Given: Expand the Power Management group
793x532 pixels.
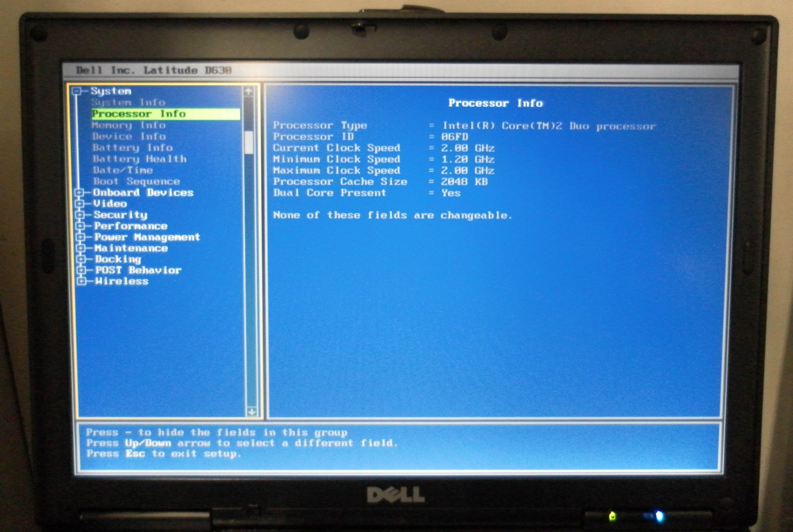Looking at the screenshot, I should click(81, 237).
